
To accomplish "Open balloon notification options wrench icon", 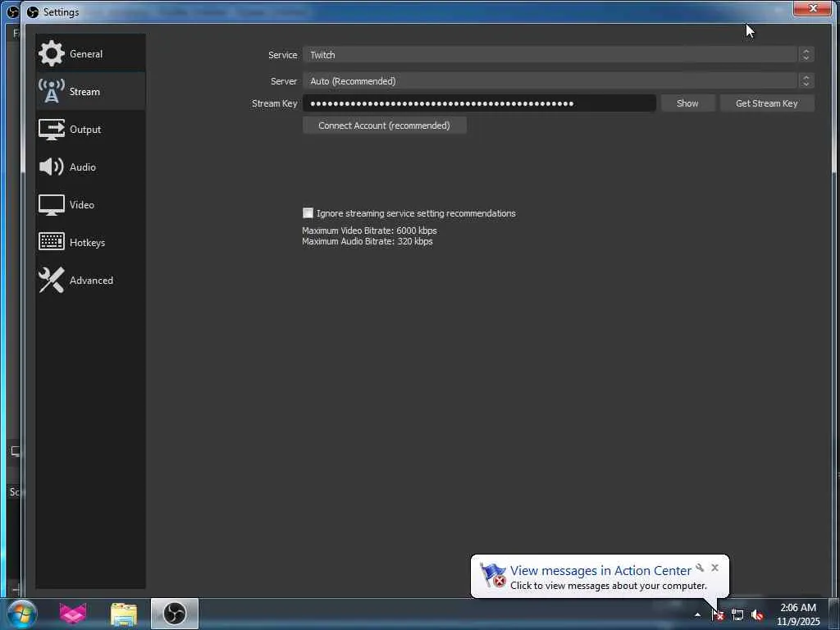I will pyautogui.click(x=700, y=568).
